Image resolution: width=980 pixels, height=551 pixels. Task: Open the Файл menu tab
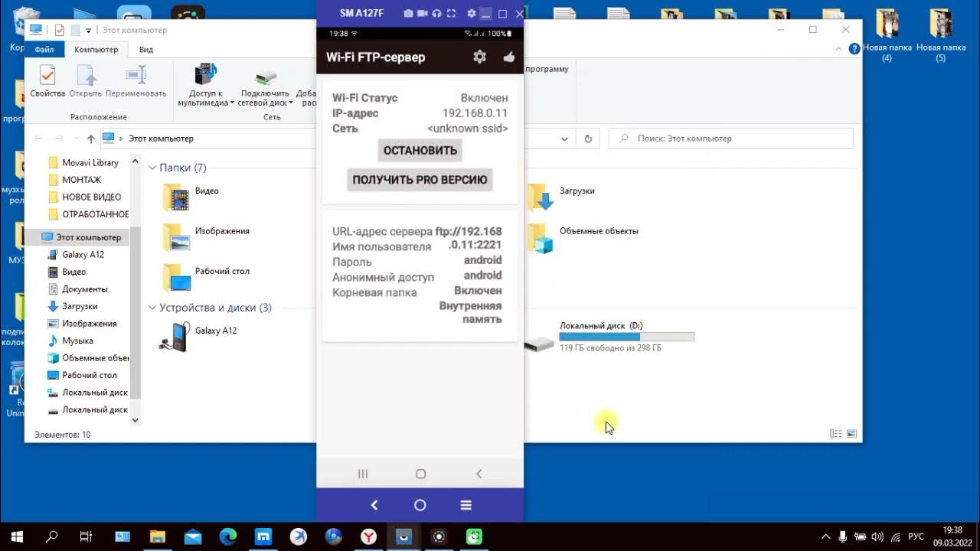tap(44, 50)
